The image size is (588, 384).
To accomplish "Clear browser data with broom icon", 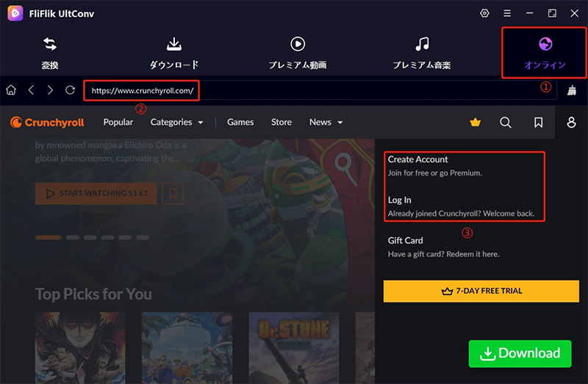I will (x=572, y=90).
